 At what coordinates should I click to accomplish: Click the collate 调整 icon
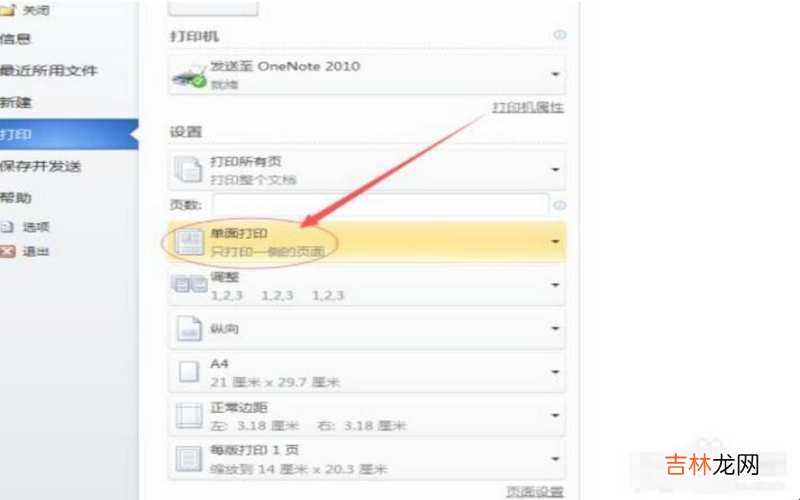tap(189, 284)
